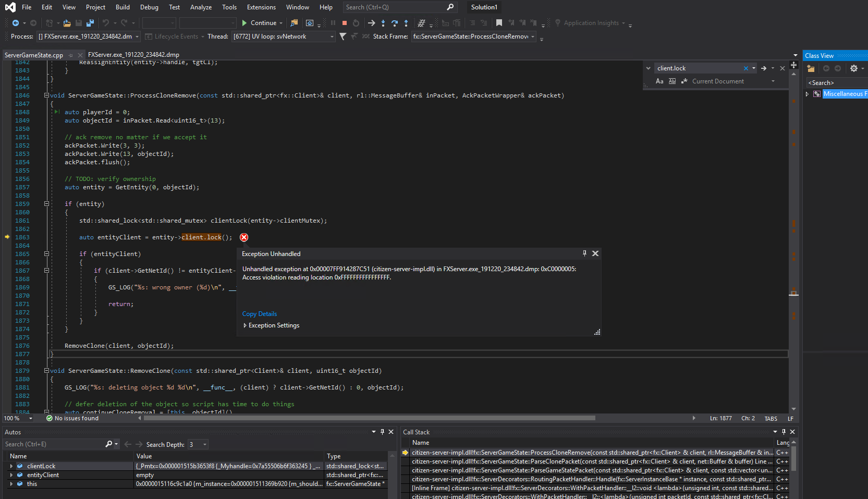Expand the clientLock variable in Autos
The image size is (868, 499).
pos(11,466)
